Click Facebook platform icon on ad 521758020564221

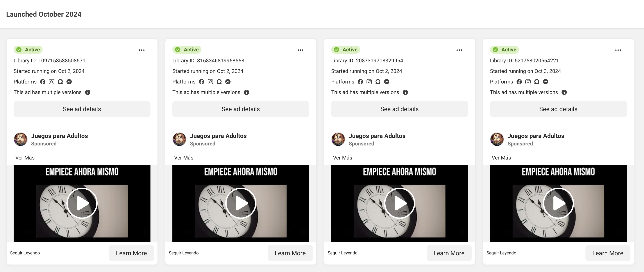coord(519,82)
